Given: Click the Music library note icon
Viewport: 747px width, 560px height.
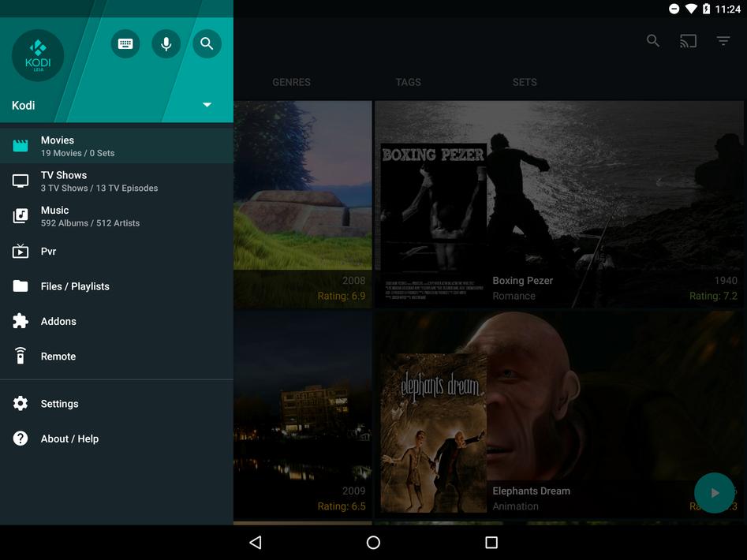Looking at the screenshot, I should 21,215.
